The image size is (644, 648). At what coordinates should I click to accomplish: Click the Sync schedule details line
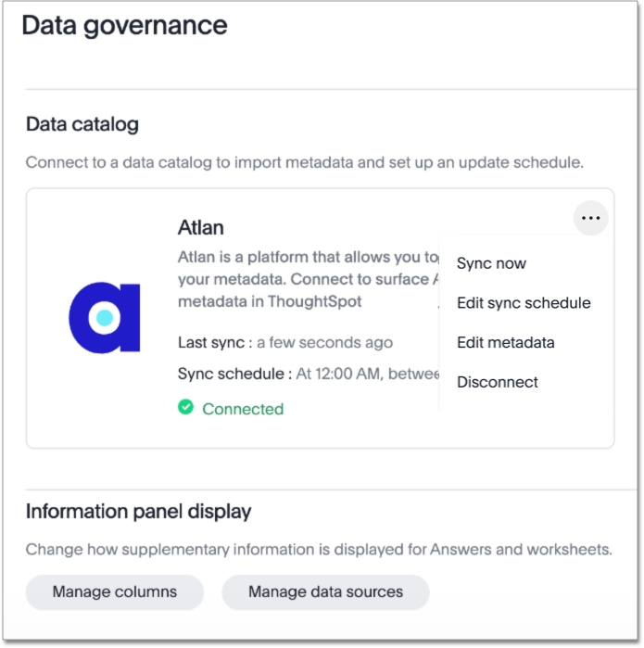point(308,374)
